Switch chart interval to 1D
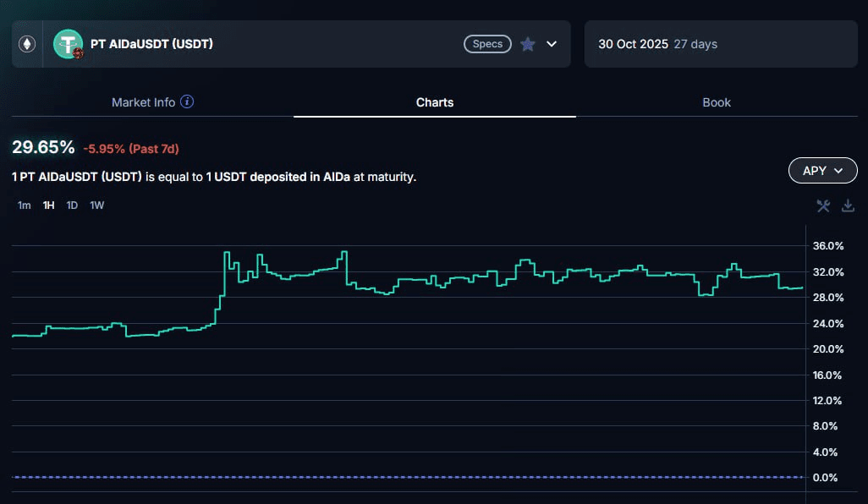The width and height of the screenshot is (868, 504). (73, 205)
